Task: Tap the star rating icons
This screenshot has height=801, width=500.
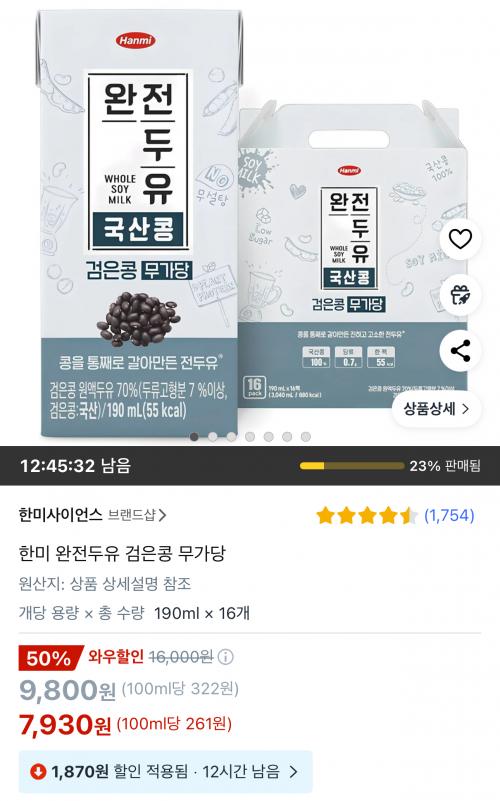Action: point(367,515)
